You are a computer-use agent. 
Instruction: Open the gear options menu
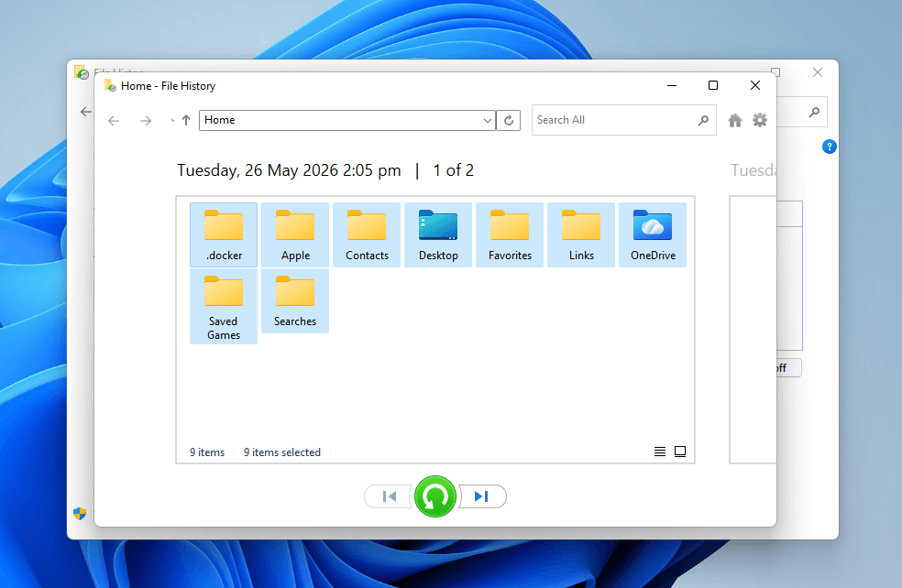tap(760, 120)
